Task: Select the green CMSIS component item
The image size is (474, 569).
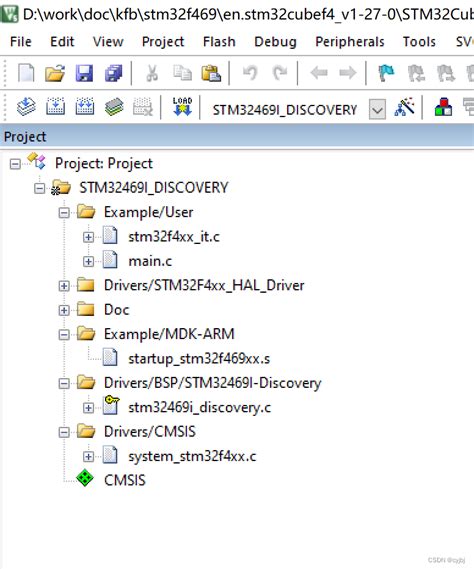Action: 124,480
